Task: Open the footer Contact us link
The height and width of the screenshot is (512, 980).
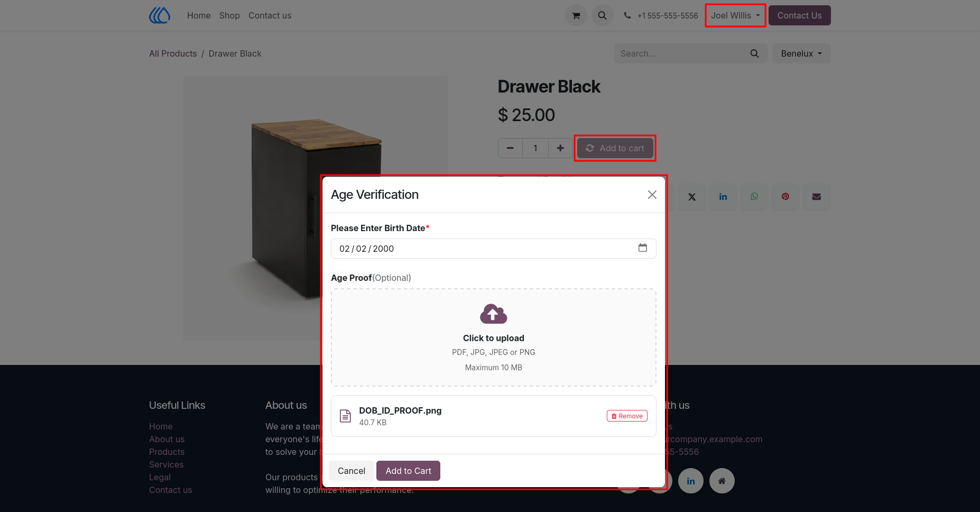Action: (x=170, y=490)
